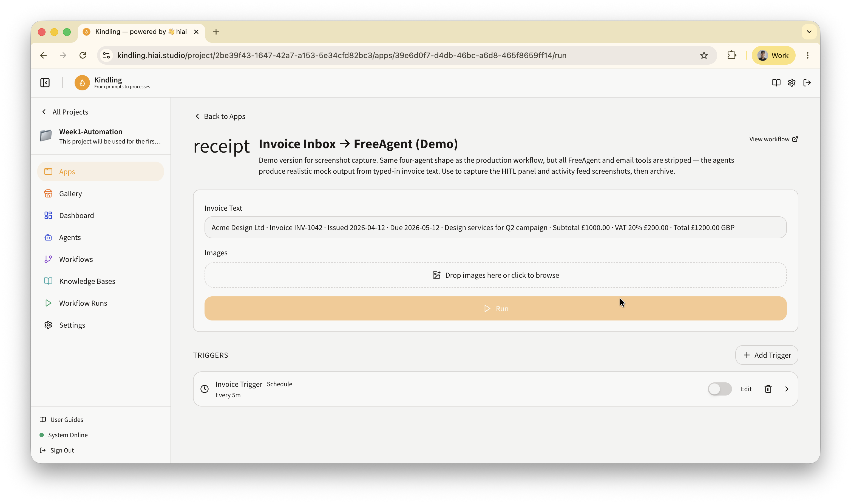Click the System Online status
Image resolution: width=851 pixels, height=504 pixels.
64,435
